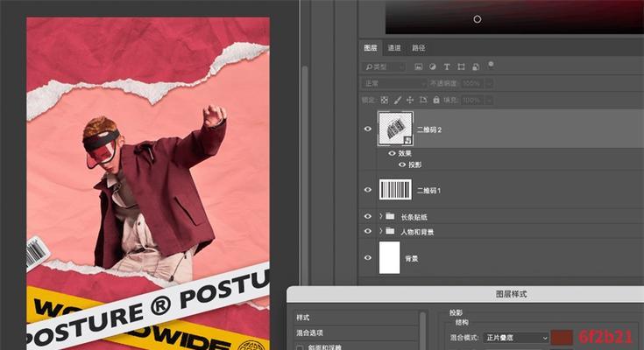This screenshot has height=350, width=644.
Task: Switch to the 通道 (Channels) tab
Action: pyautogui.click(x=394, y=48)
